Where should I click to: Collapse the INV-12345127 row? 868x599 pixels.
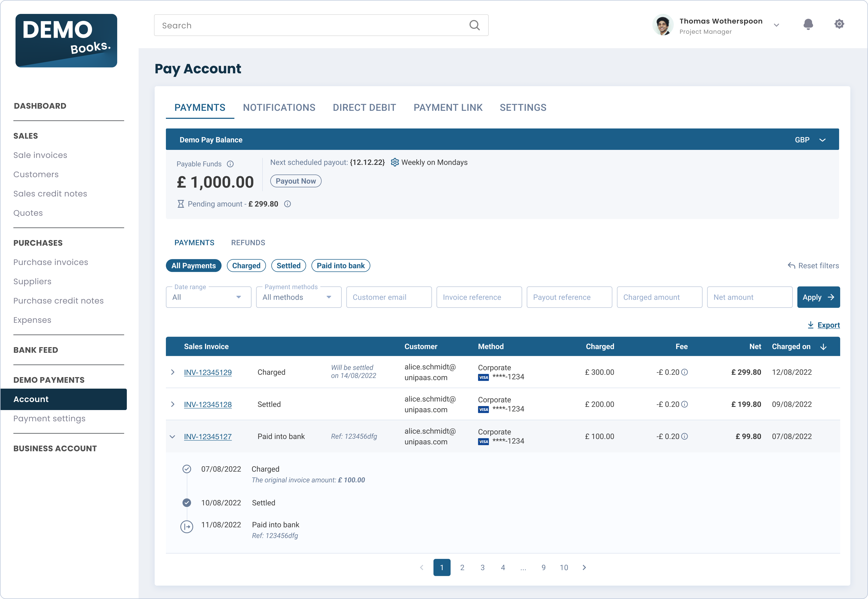click(173, 437)
